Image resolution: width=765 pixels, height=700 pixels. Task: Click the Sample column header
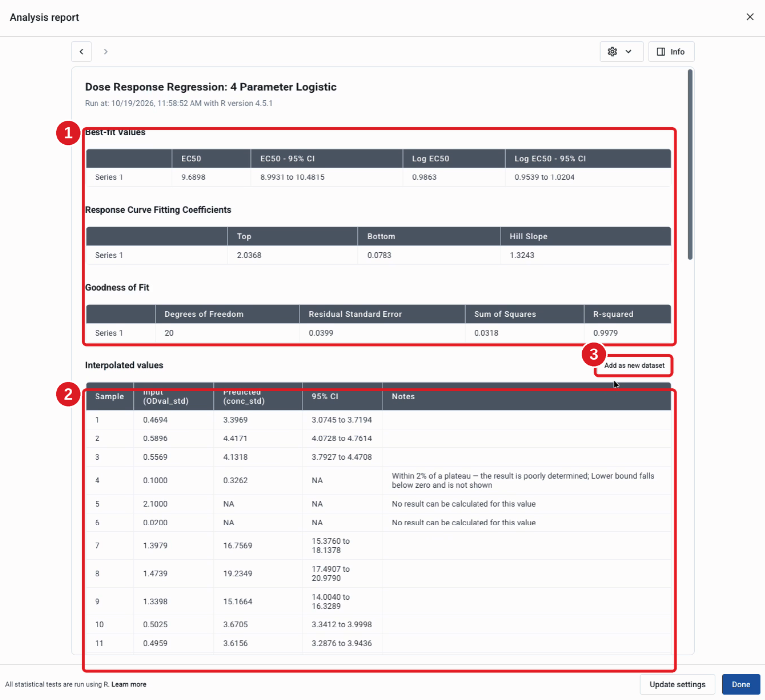coord(109,396)
